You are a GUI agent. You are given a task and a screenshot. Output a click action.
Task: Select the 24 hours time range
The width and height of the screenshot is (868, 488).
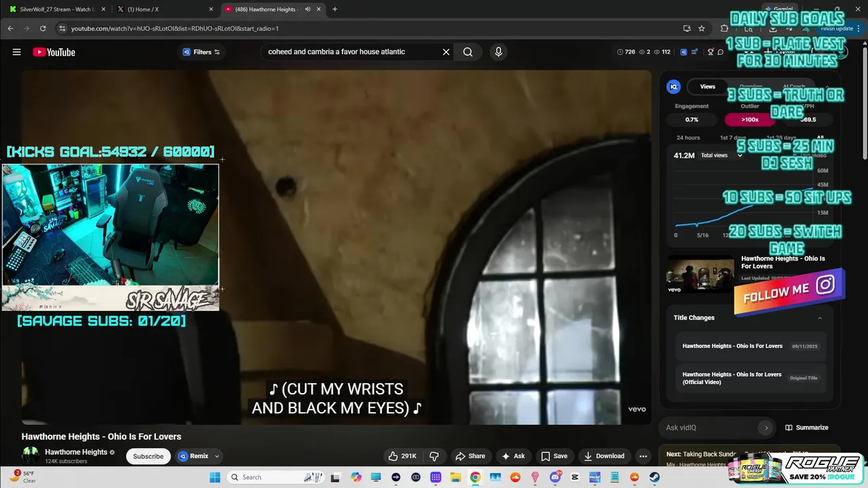click(x=688, y=138)
